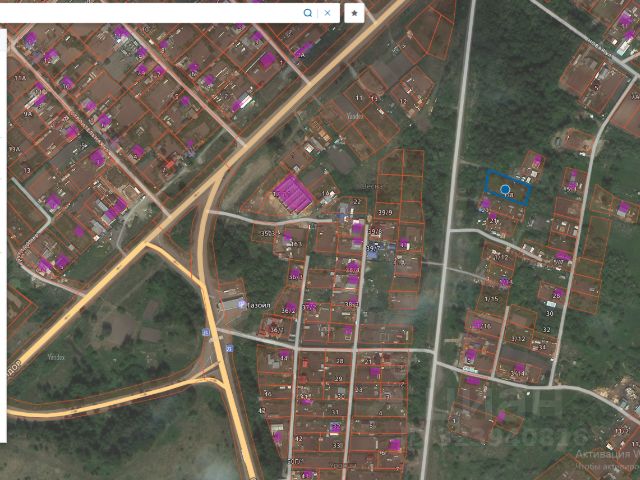The width and height of the screenshot is (640, 480).
Task: Select the large purple building near plot 19
Action: (x=293, y=194)
